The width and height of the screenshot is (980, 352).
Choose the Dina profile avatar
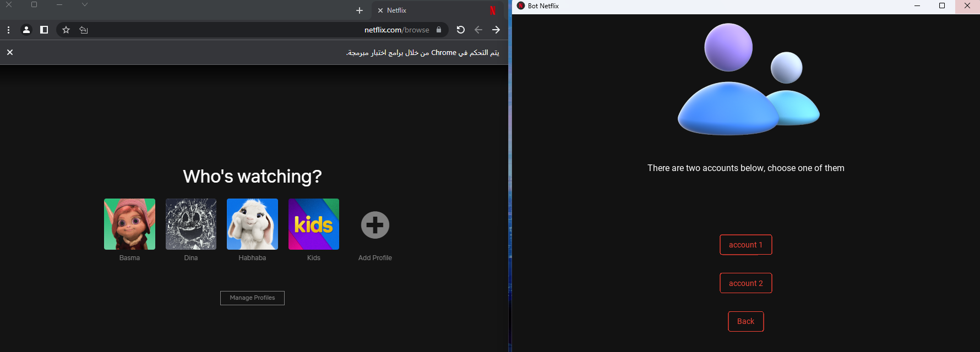(x=191, y=224)
